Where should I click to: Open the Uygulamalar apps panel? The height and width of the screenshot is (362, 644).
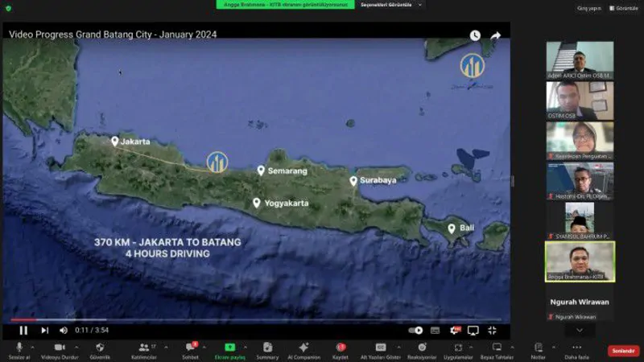pyautogui.click(x=458, y=351)
